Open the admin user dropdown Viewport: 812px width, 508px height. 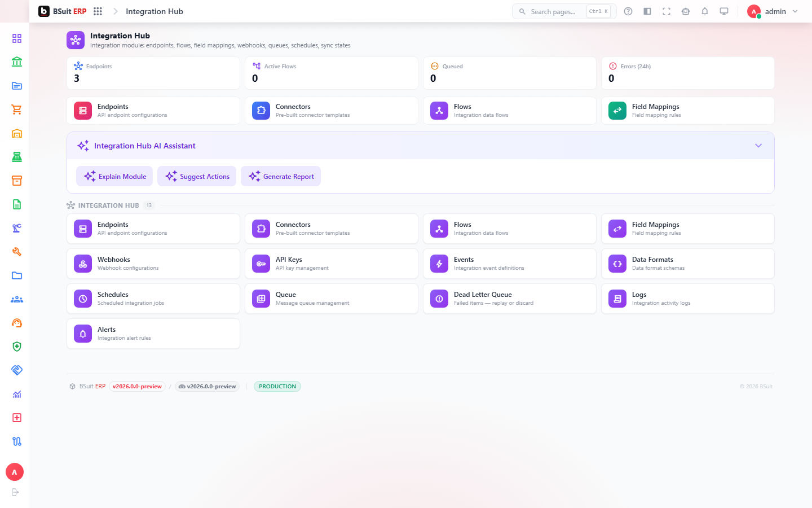pos(773,11)
